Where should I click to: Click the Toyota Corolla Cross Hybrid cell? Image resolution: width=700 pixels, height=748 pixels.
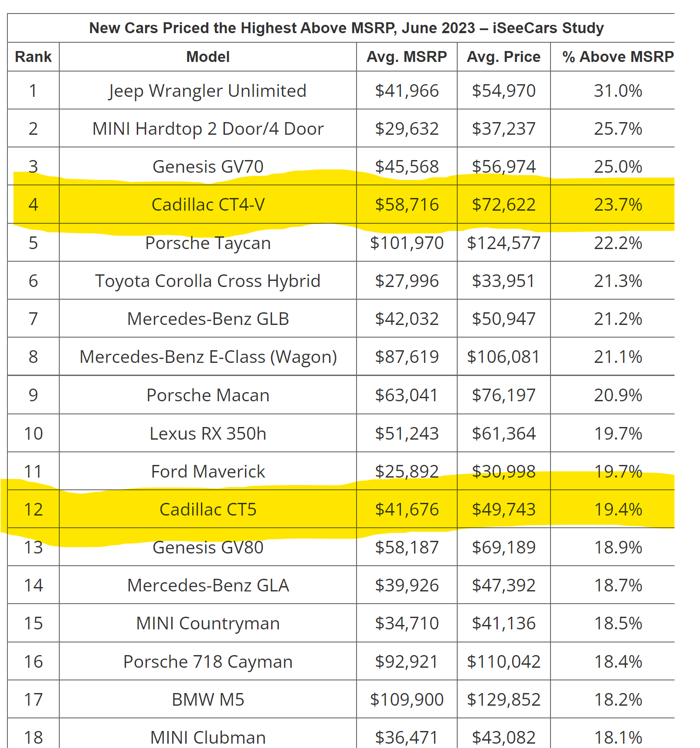[208, 281]
